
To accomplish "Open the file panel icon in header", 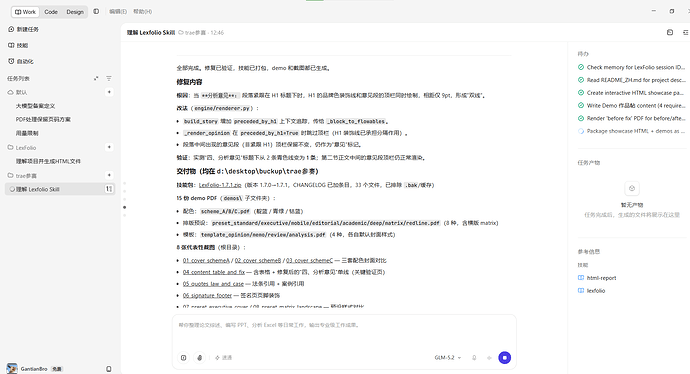I will point(670,32).
